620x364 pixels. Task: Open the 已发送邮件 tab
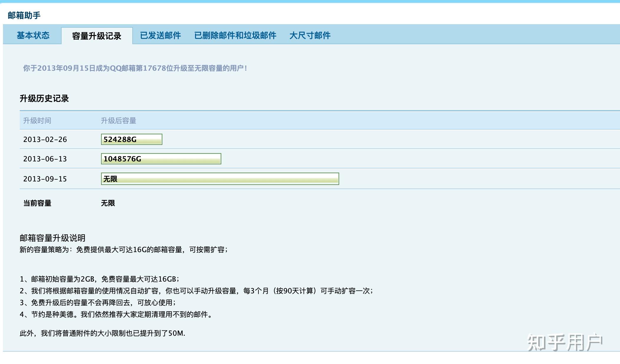(160, 35)
